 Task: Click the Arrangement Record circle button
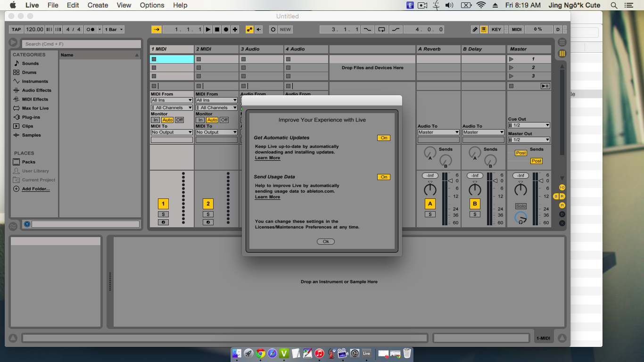point(226,29)
